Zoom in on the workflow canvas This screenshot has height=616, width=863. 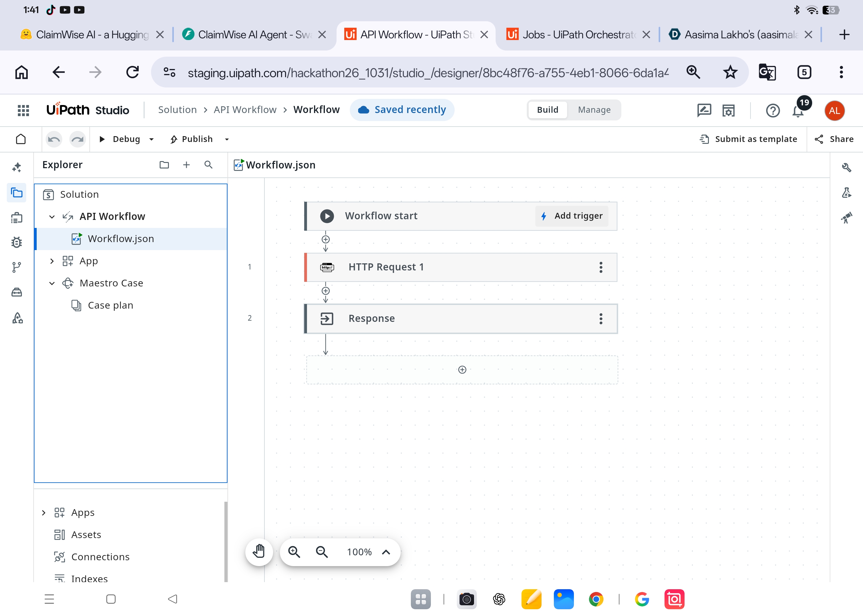[x=294, y=552]
